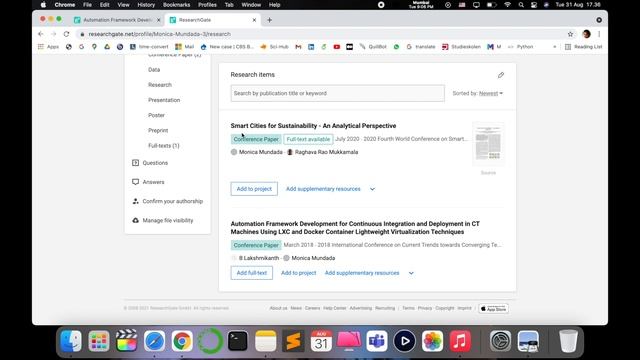Open Microsoft Teams from the dock

[377, 341]
